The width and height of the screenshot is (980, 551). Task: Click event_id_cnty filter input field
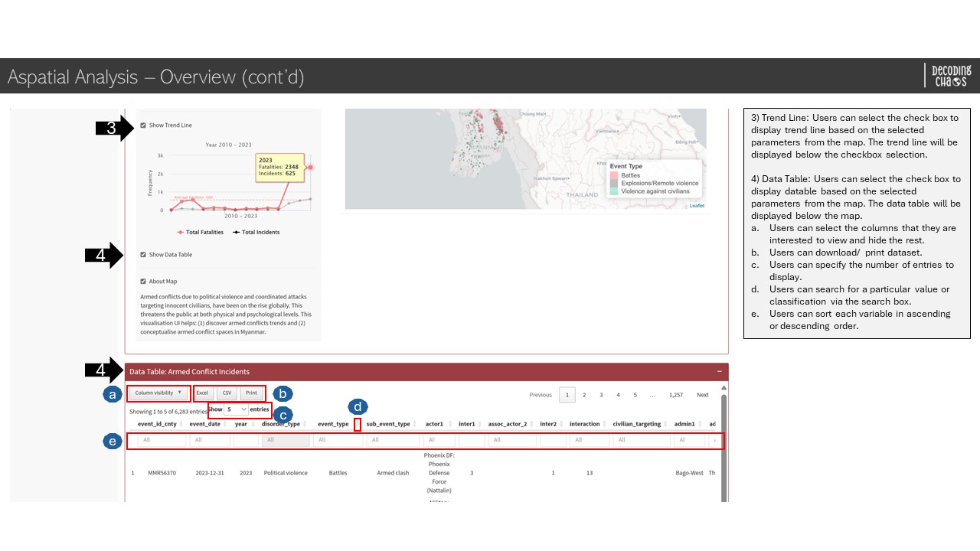point(161,440)
